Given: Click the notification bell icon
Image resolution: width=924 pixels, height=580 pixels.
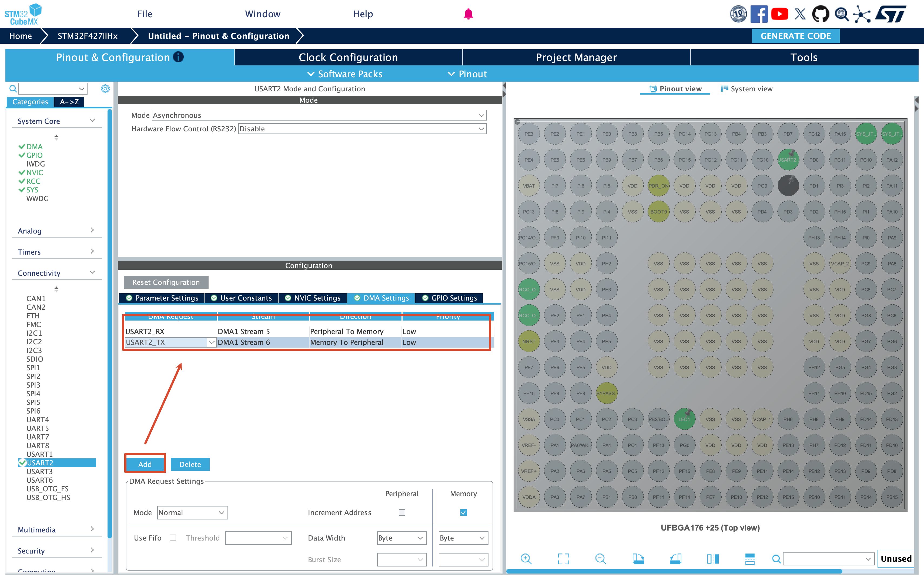Looking at the screenshot, I should 468,14.
